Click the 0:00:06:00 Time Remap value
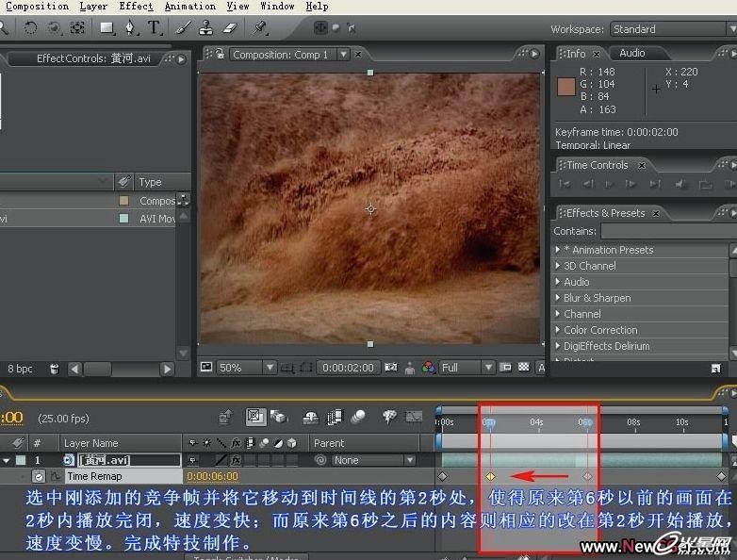The image size is (737, 560). 211,477
